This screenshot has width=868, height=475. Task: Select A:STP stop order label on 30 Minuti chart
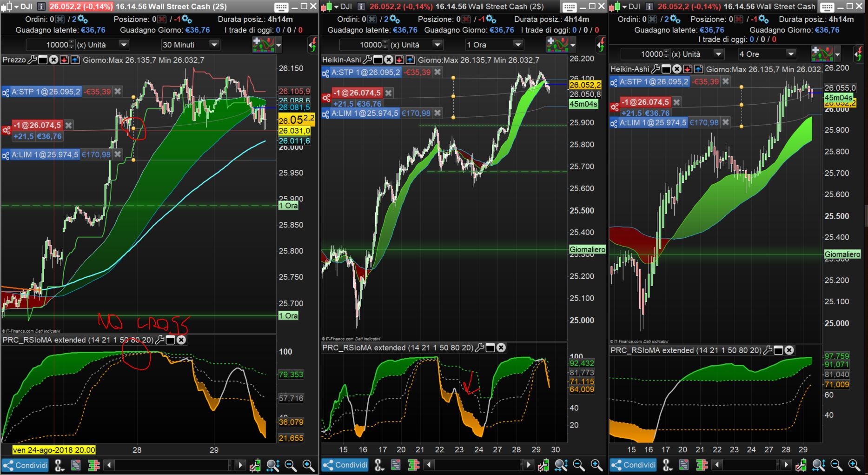[x=46, y=92]
